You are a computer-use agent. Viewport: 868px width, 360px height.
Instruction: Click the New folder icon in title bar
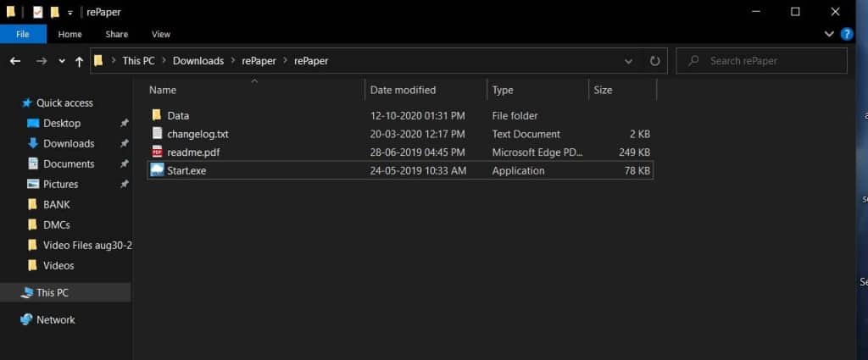pos(54,12)
